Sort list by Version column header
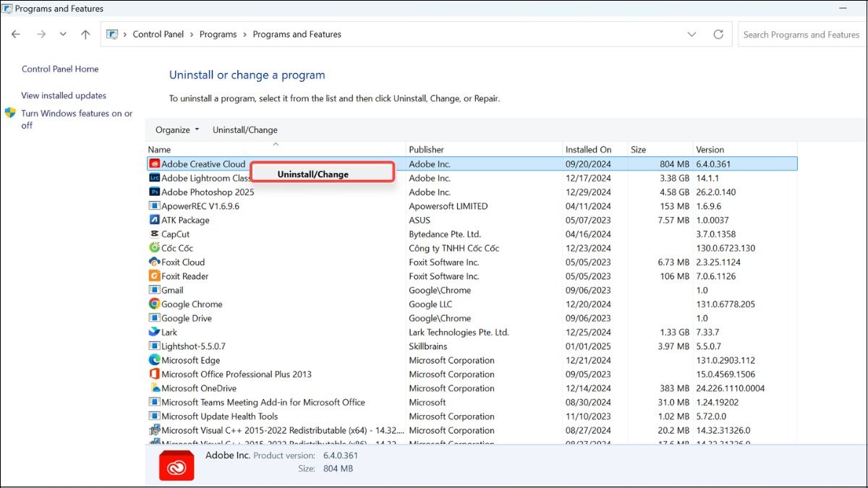This screenshot has height=488, width=868. tap(745, 150)
